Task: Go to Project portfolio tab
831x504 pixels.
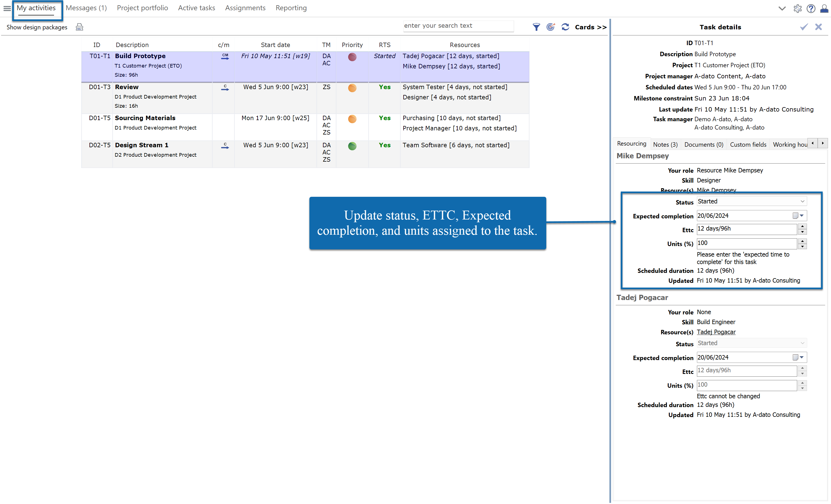Action: 142,8
